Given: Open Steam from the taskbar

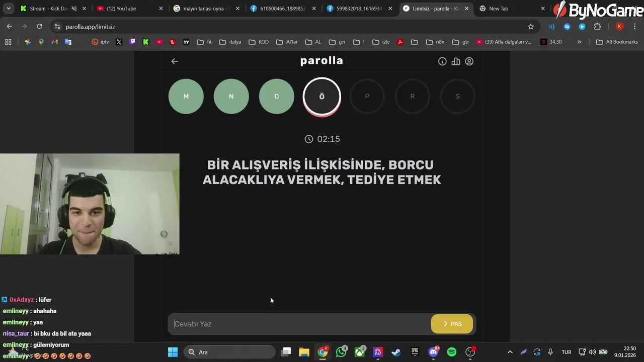Looking at the screenshot, I should click(x=396, y=352).
